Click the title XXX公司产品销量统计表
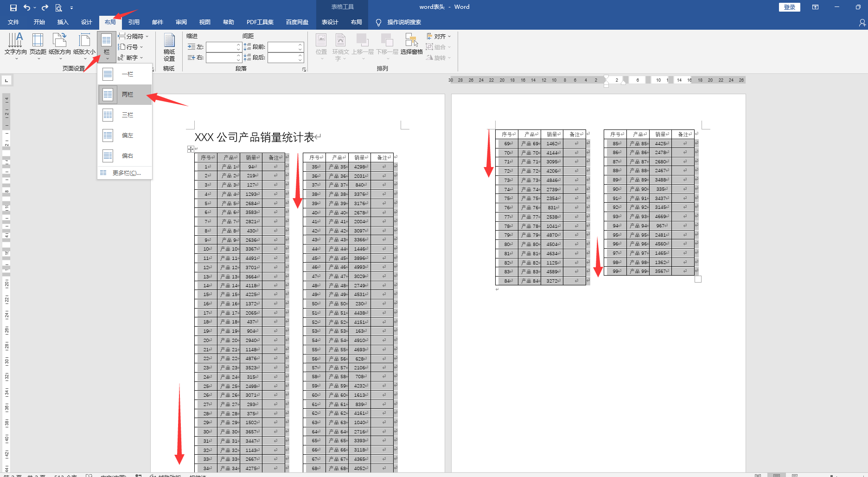Screen dimensions: 868x477 point(255,137)
